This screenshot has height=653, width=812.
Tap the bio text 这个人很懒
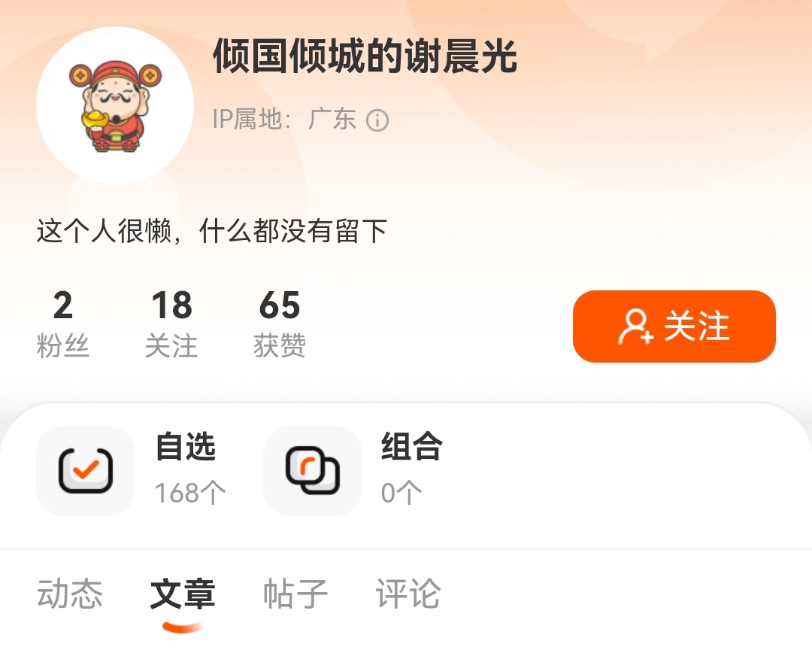pyautogui.click(x=212, y=231)
